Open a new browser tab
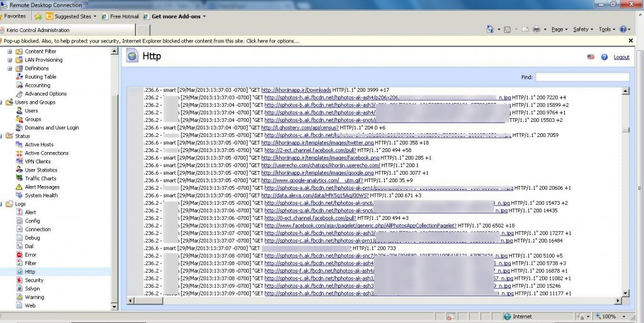 (143, 30)
